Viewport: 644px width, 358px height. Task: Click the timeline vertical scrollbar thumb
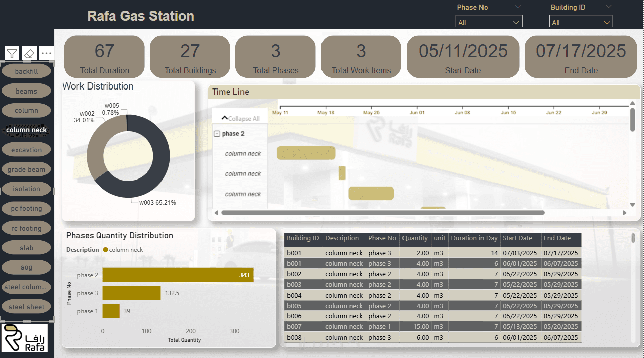[633, 120]
